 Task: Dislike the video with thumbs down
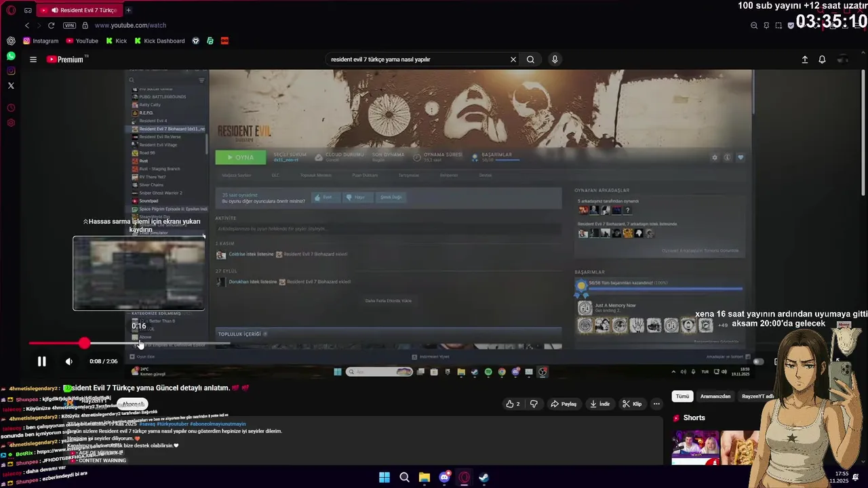click(x=534, y=404)
